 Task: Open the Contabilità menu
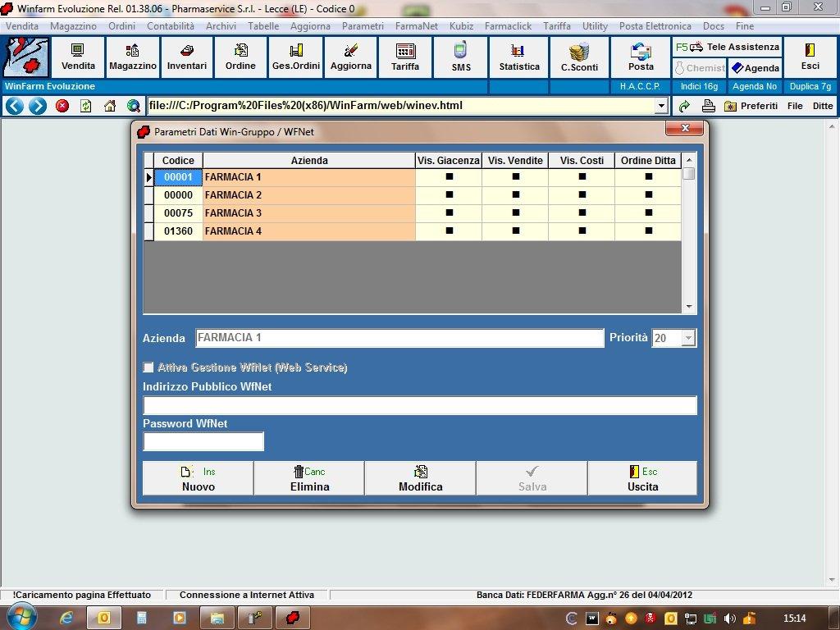point(171,26)
